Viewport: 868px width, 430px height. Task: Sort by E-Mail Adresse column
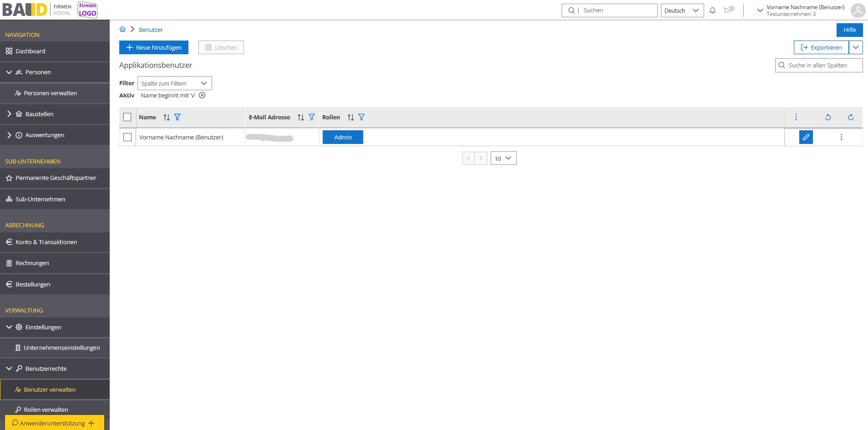pos(300,118)
